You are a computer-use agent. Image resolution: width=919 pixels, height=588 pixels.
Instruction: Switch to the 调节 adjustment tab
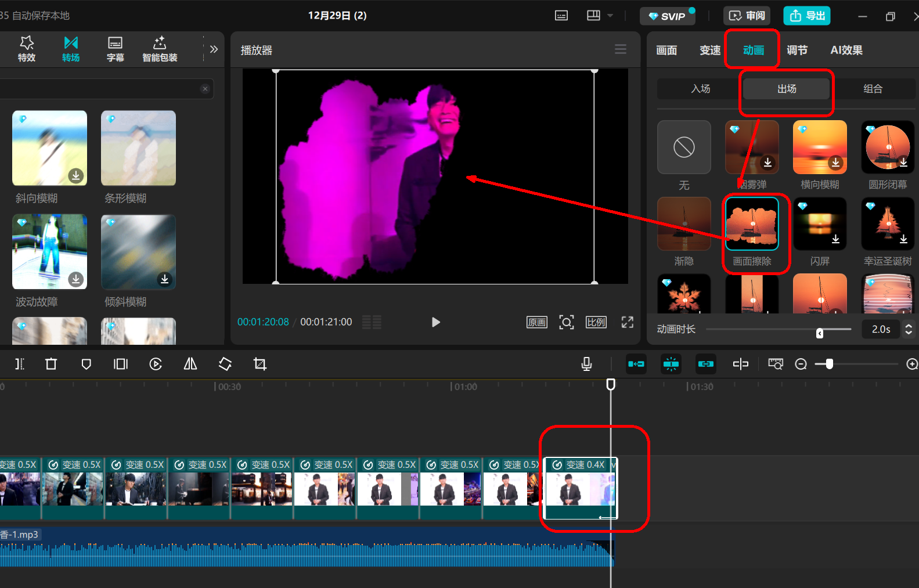point(797,50)
